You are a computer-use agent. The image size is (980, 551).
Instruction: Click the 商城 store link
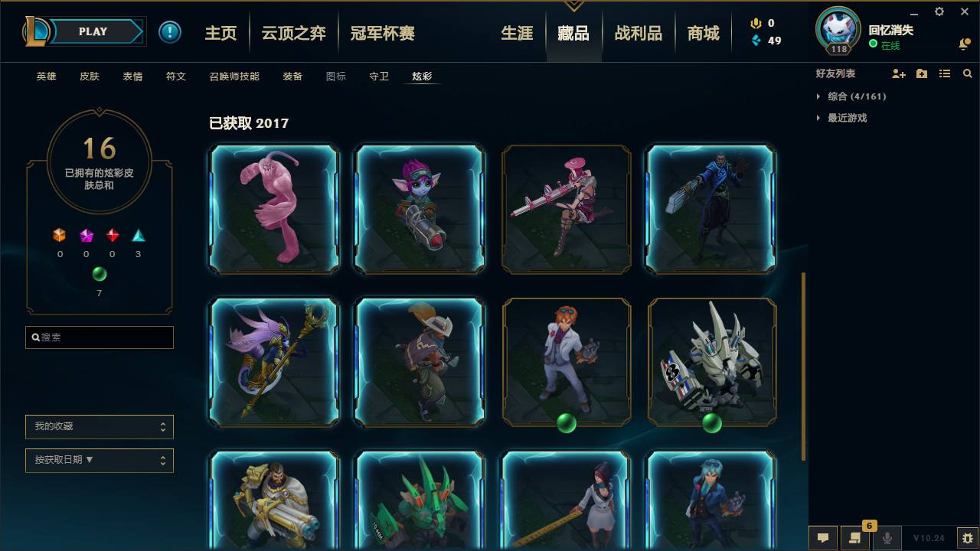(x=704, y=33)
